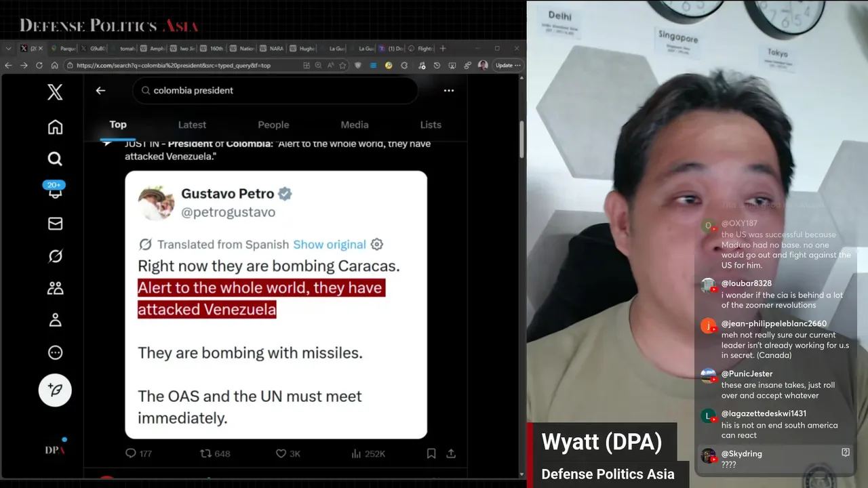Click chat username @jean-philippeleblanc2660
The width and height of the screenshot is (868, 488).
[774, 323]
